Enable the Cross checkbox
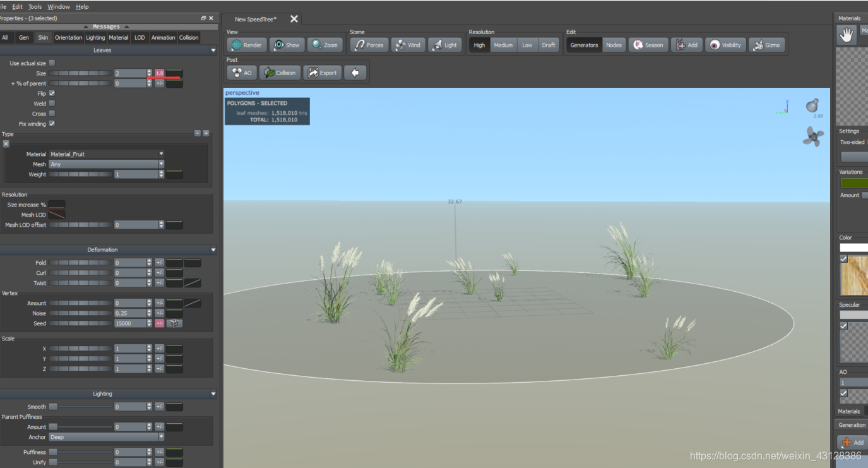 pos(52,114)
